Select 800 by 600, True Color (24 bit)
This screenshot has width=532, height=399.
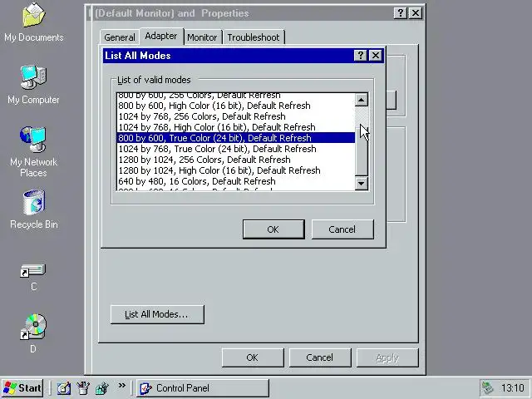(x=235, y=138)
